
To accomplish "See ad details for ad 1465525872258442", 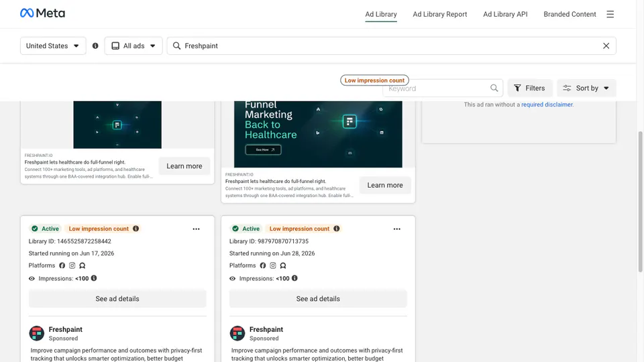I will click(117, 299).
